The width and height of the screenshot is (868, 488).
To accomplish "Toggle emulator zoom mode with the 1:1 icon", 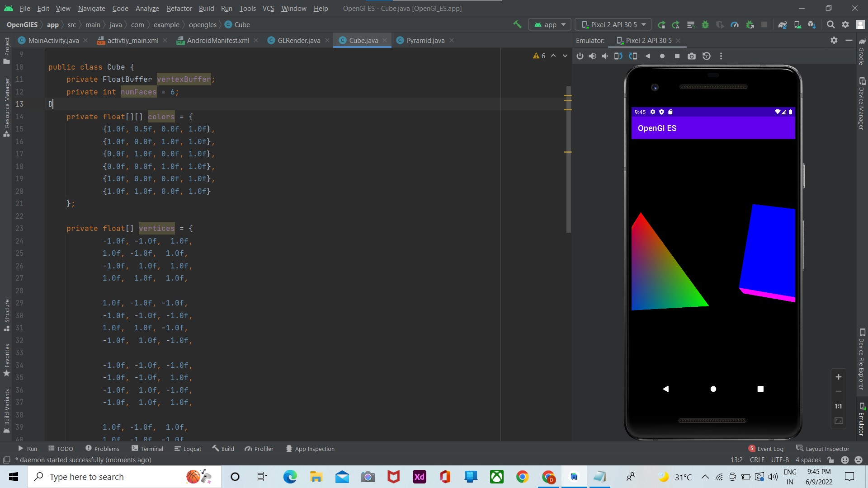I will [839, 406].
